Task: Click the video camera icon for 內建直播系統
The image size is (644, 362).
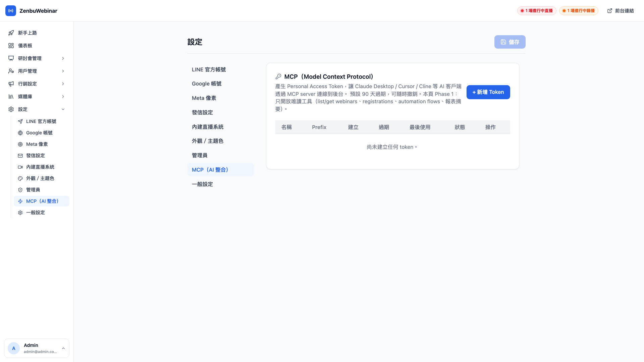Action: click(20, 167)
